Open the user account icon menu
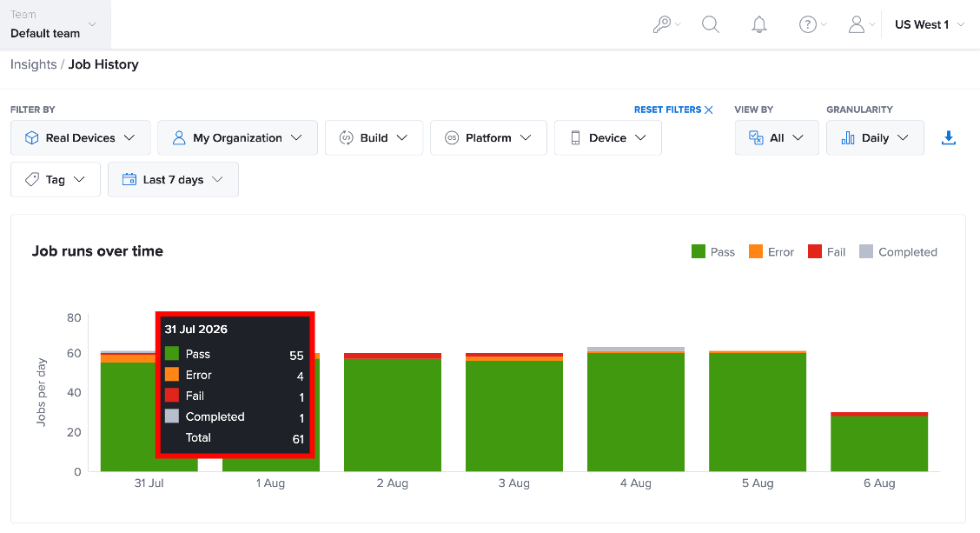The image size is (980, 533). [x=861, y=24]
